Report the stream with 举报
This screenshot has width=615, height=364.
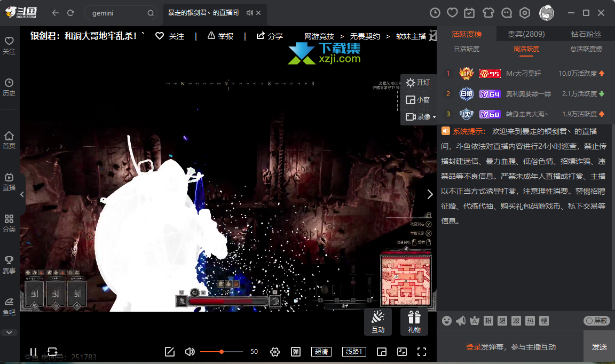[x=220, y=36]
